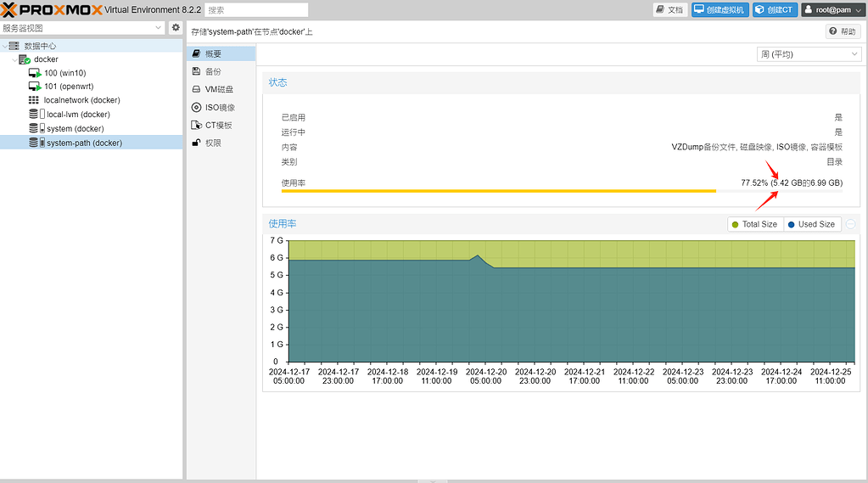Click the Proxmox logo

[x=52, y=9]
